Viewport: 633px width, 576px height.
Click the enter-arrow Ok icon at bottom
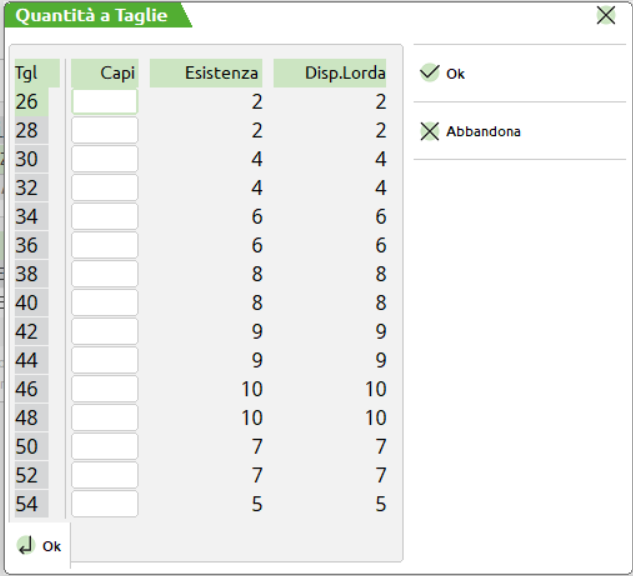[x=27, y=545]
